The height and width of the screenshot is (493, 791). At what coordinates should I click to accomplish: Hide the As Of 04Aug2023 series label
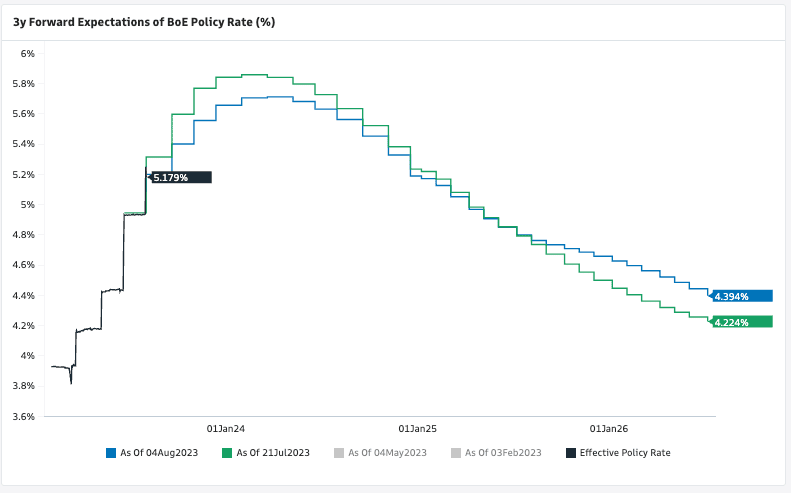tap(159, 453)
